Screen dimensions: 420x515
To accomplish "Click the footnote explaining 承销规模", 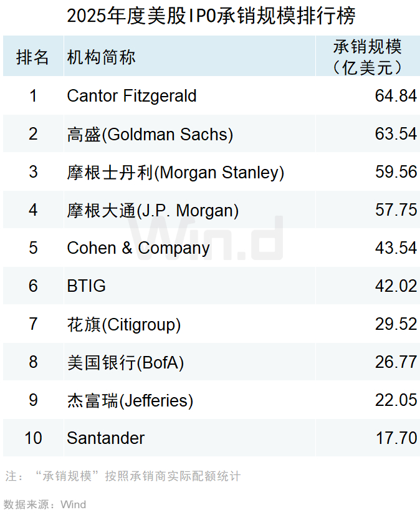I will (123, 476).
